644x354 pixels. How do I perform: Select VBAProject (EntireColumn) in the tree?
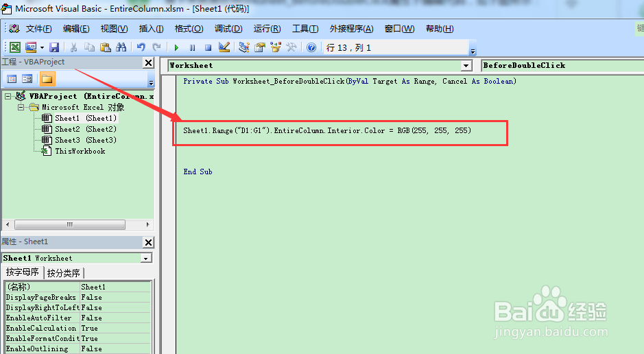click(x=91, y=96)
